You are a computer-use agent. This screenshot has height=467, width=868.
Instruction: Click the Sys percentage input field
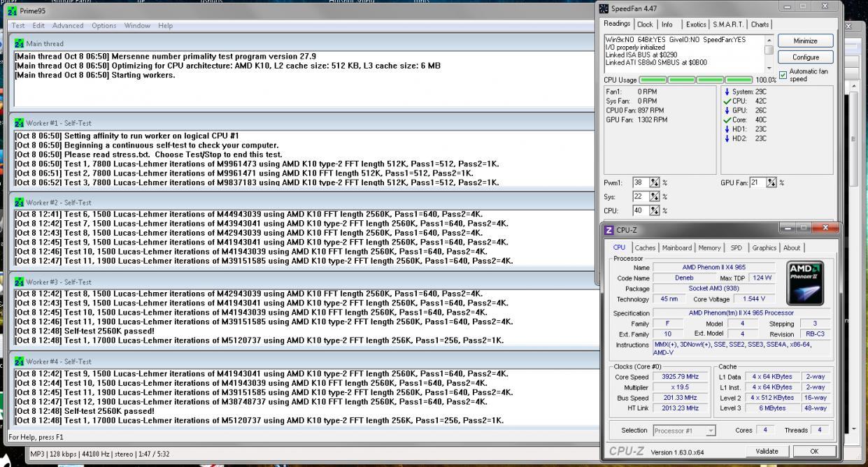[641, 196]
